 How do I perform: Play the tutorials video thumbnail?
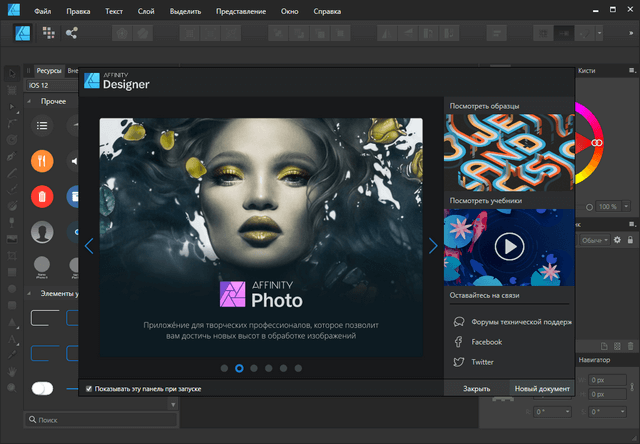pos(509,246)
